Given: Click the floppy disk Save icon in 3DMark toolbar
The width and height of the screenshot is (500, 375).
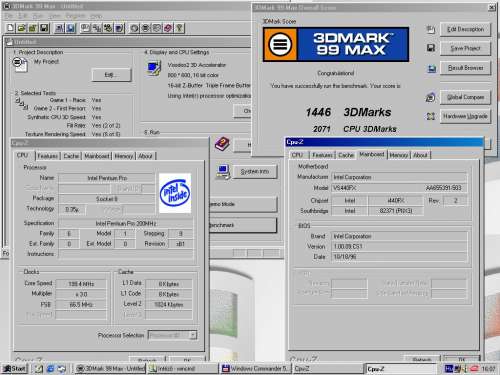Looking at the screenshot, I should [44, 28].
